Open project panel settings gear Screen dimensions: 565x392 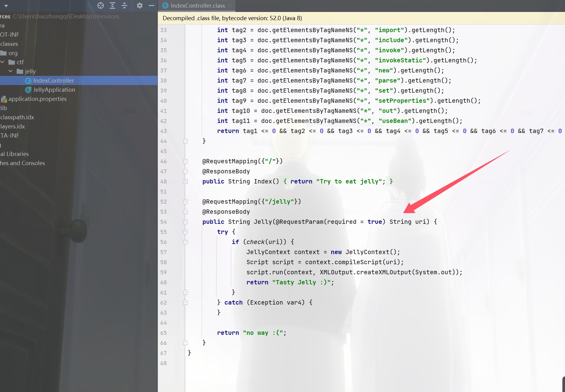pyautogui.click(x=140, y=6)
